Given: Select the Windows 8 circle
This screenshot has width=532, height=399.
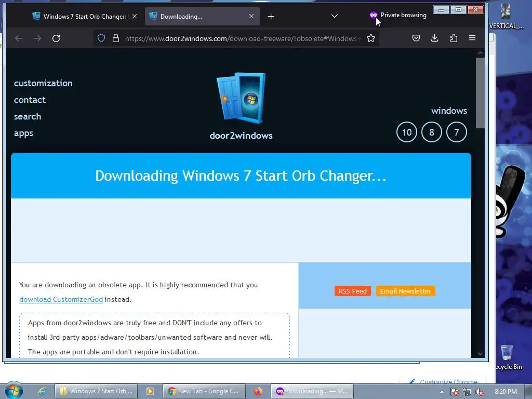Looking at the screenshot, I should point(432,132).
